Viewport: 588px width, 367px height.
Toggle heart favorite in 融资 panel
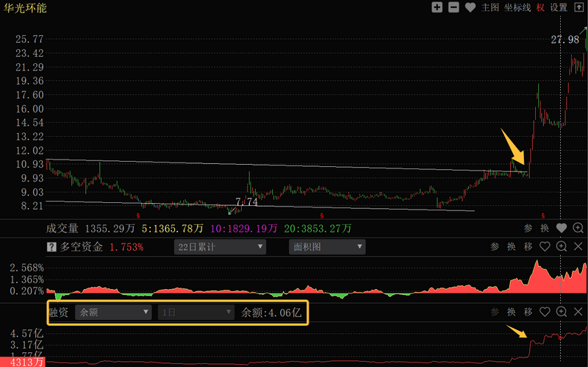545,312
